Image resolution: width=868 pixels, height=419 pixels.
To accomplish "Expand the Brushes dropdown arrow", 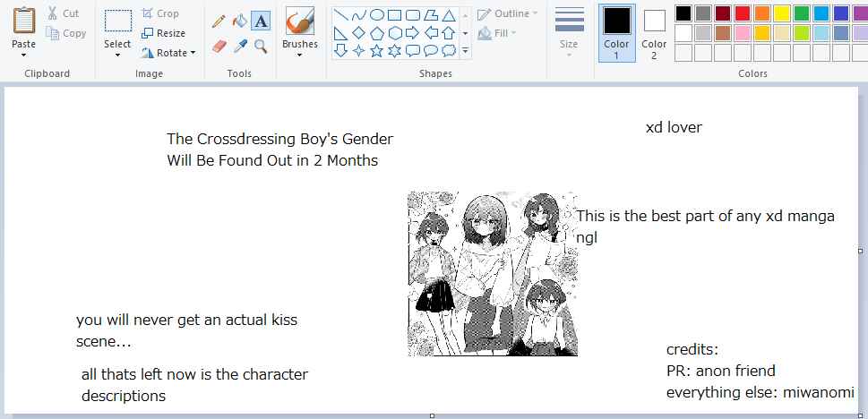I will coord(299,55).
